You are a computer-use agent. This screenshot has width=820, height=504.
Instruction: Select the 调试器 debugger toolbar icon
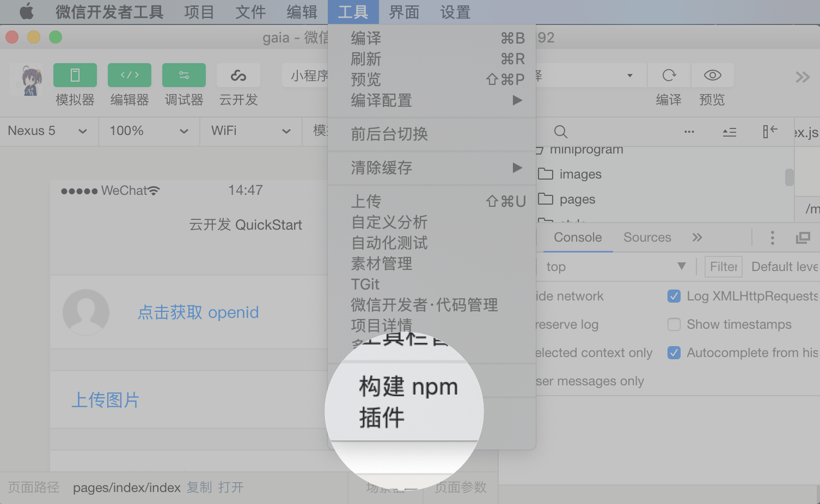click(183, 75)
